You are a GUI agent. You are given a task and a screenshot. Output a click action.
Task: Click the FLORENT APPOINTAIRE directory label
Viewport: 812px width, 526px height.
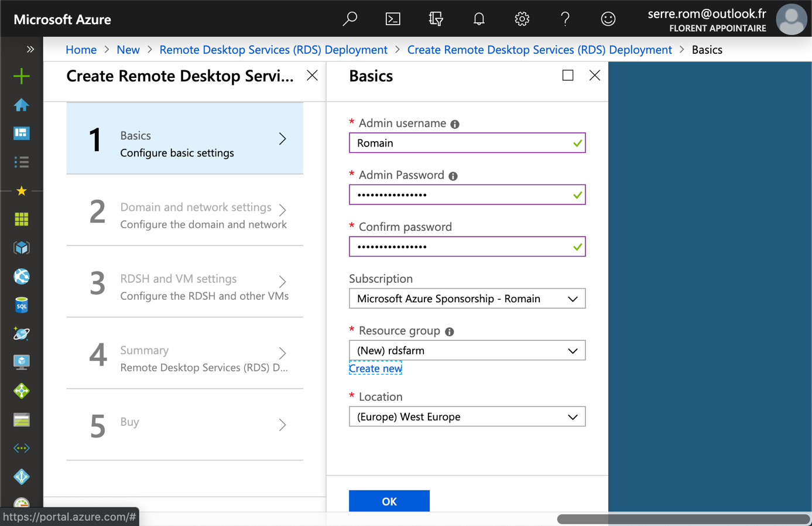coord(718,28)
